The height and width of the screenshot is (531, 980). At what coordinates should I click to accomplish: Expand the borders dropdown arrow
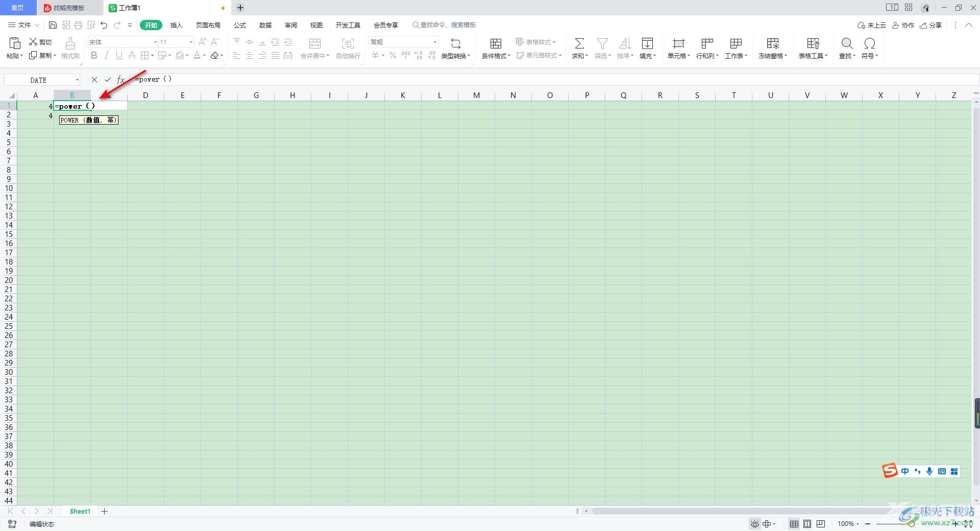[x=152, y=55]
